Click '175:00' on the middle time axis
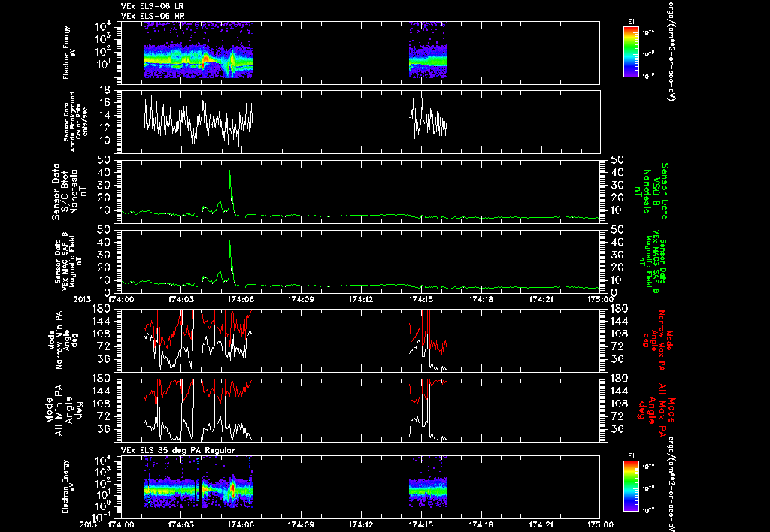This screenshot has width=770, height=532. 601,298
